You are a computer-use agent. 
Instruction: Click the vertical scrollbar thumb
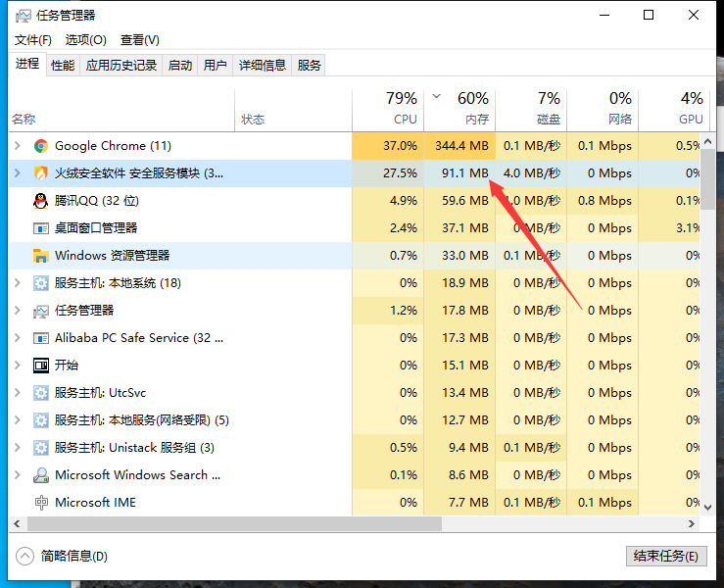pyautogui.click(x=708, y=179)
